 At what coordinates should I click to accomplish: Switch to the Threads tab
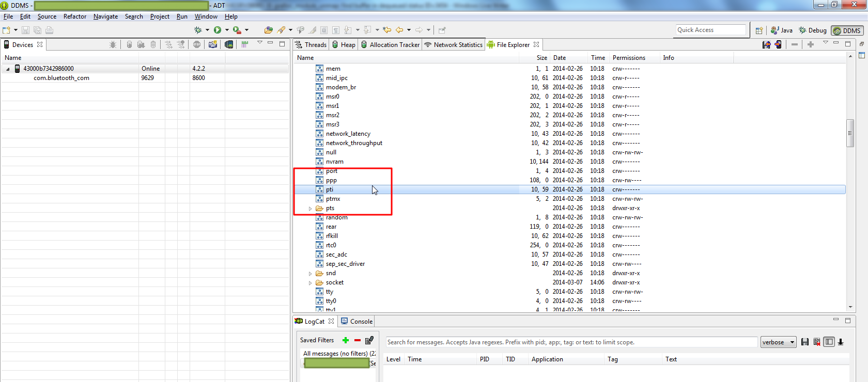coord(311,45)
